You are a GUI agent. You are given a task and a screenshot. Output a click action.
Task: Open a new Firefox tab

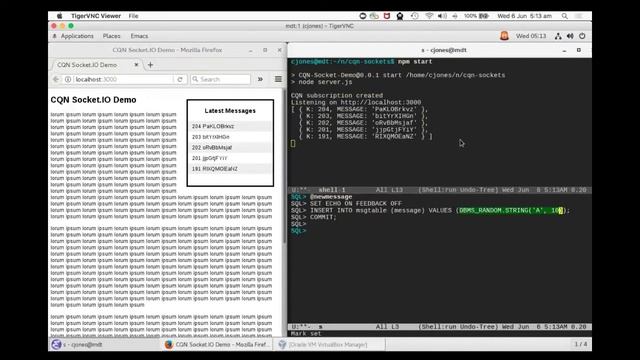coord(150,64)
